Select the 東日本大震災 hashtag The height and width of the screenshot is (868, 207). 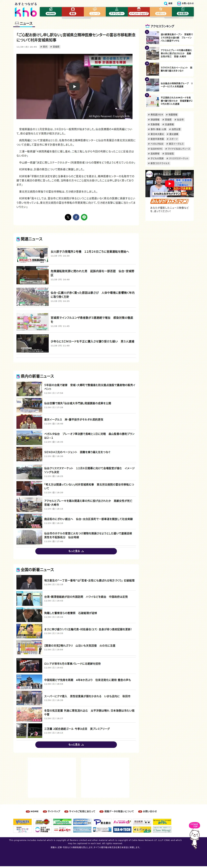156,134
